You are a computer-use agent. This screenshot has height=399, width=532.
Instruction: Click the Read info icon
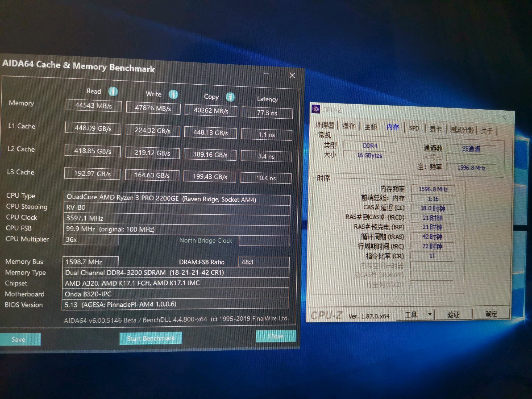(x=113, y=92)
